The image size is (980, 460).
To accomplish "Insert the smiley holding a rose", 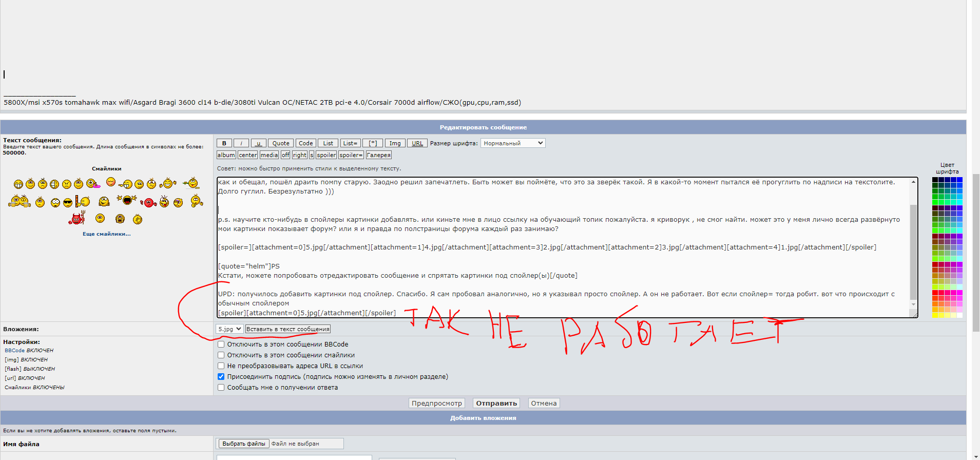I will pyautogui.click(x=191, y=183).
